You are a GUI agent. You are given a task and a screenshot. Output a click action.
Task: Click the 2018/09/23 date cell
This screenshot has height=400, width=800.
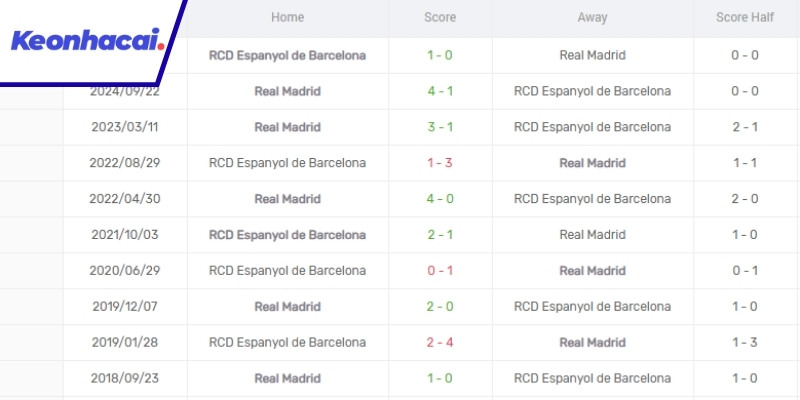[125, 379]
